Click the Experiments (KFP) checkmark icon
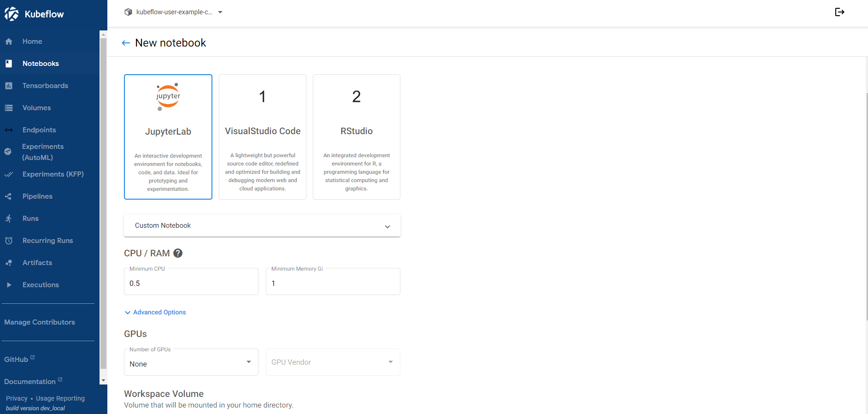Image resolution: width=868 pixels, height=414 pixels. tap(9, 174)
